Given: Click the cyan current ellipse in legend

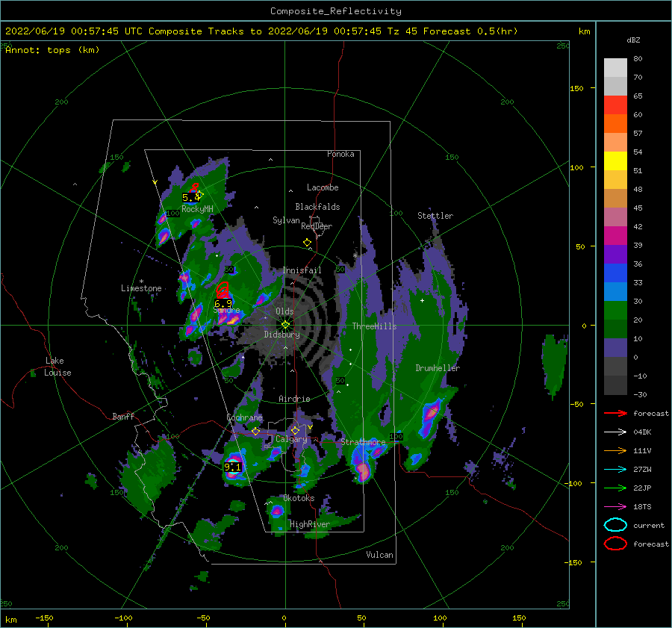Looking at the screenshot, I should [x=615, y=525].
